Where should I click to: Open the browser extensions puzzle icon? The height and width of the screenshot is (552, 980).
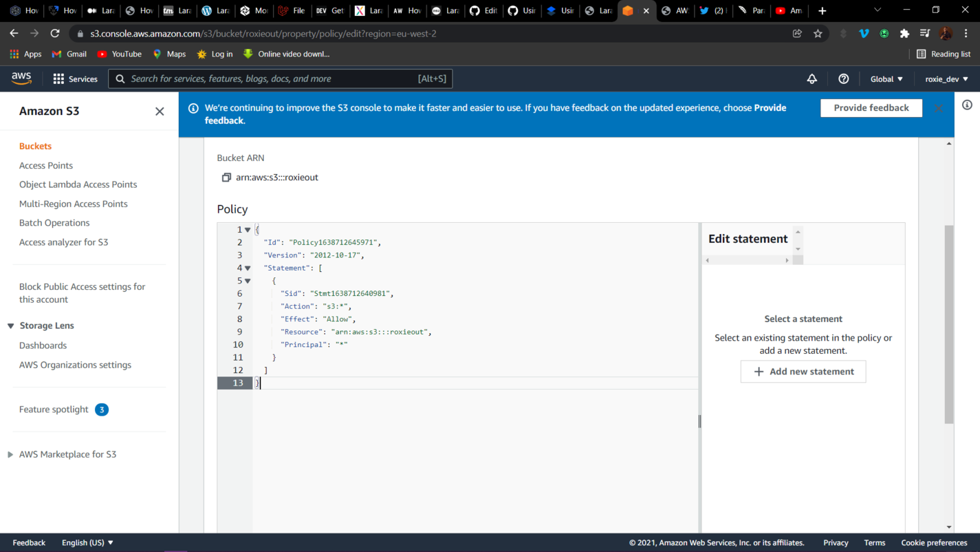904,34
